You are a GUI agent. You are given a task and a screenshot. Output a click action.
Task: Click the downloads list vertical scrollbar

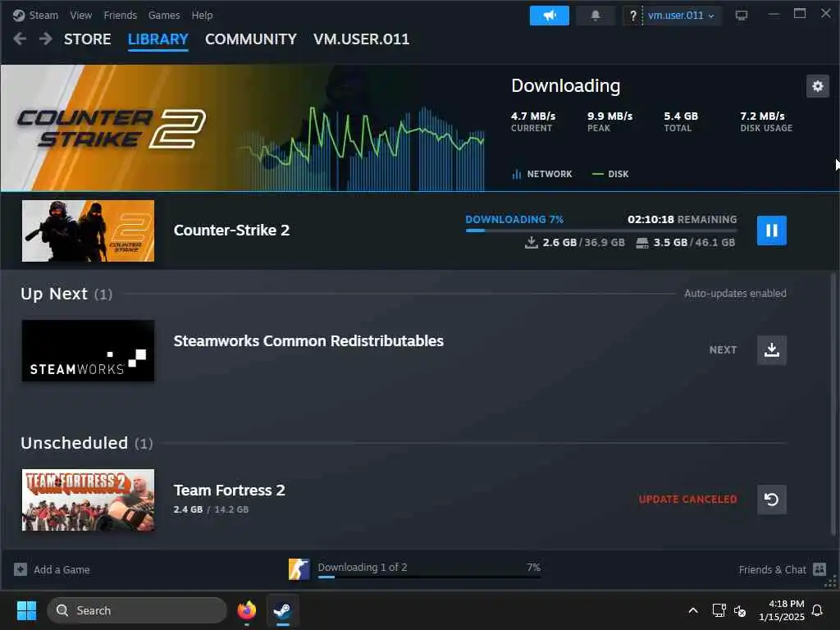(x=833, y=404)
